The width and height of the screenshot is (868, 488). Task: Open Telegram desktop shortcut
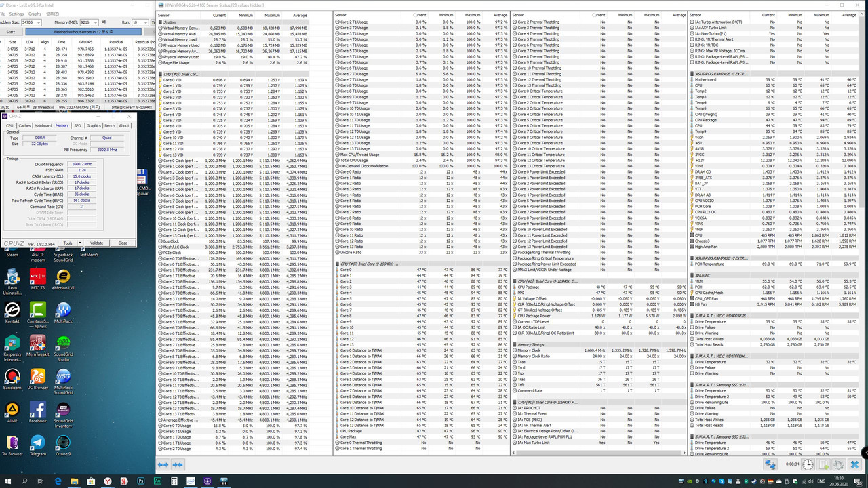click(x=38, y=447)
